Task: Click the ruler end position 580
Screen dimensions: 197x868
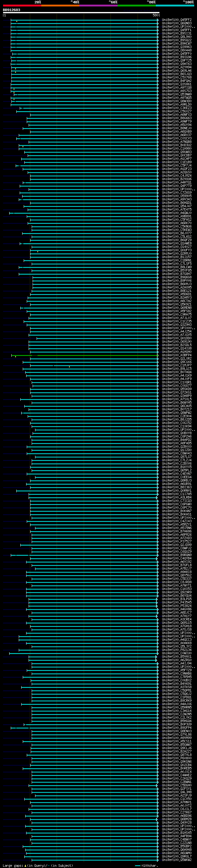Action: tap(155, 15)
